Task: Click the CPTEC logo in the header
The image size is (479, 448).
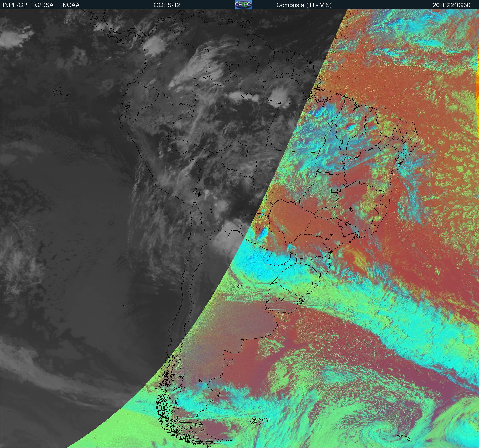Action: click(243, 5)
